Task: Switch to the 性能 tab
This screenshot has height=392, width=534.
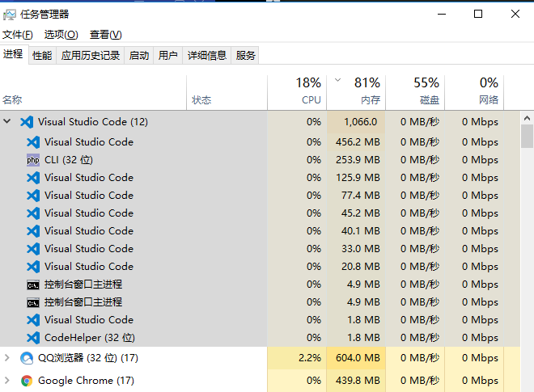Action: coord(42,55)
